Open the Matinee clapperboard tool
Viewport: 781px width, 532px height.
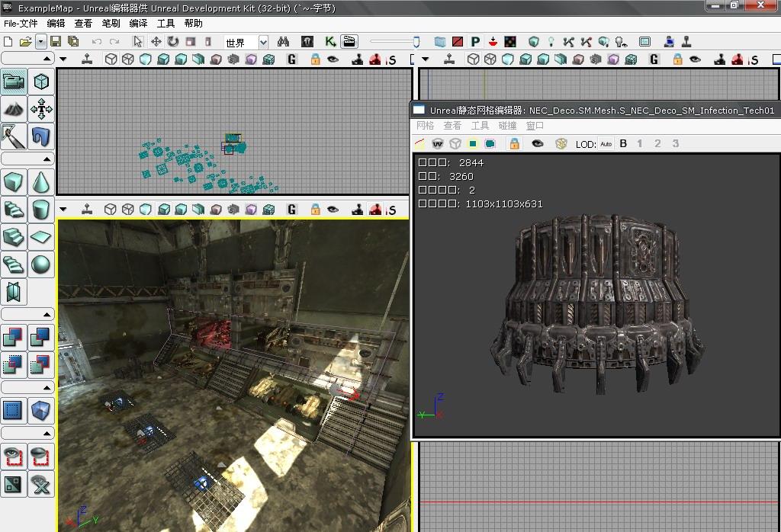tap(349, 42)
